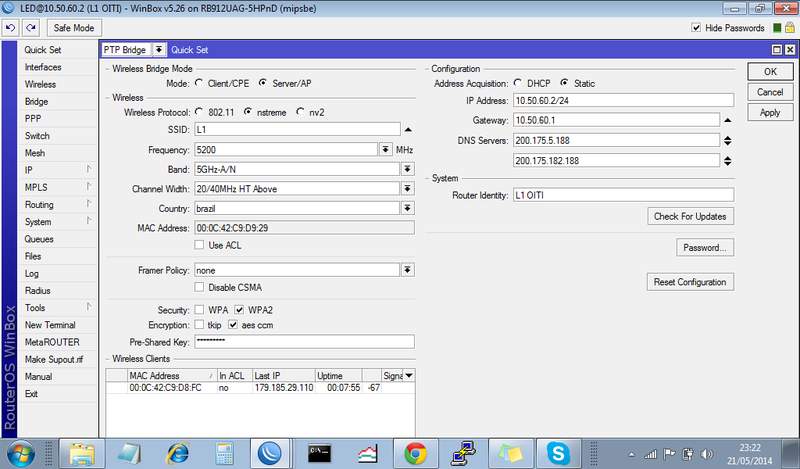Open Country dropdown
The image size is (800, 469).
click(x=407, y=208)
